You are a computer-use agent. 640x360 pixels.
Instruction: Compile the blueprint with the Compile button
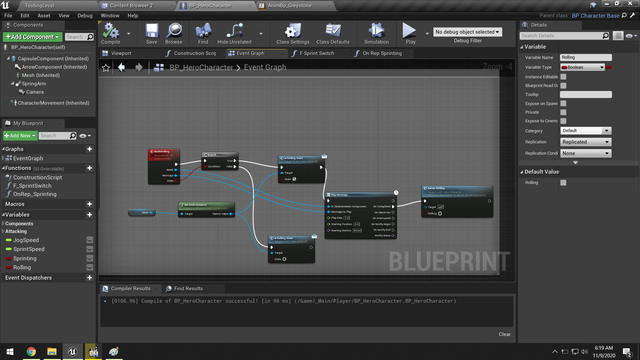pos(110,33)
